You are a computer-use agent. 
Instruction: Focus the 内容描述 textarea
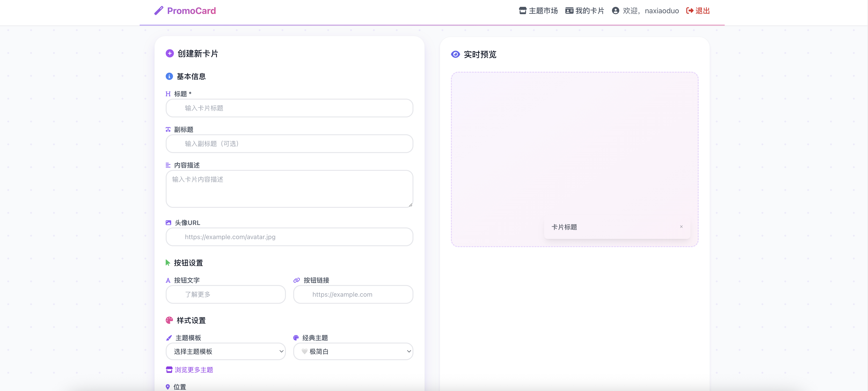[289, 189]
